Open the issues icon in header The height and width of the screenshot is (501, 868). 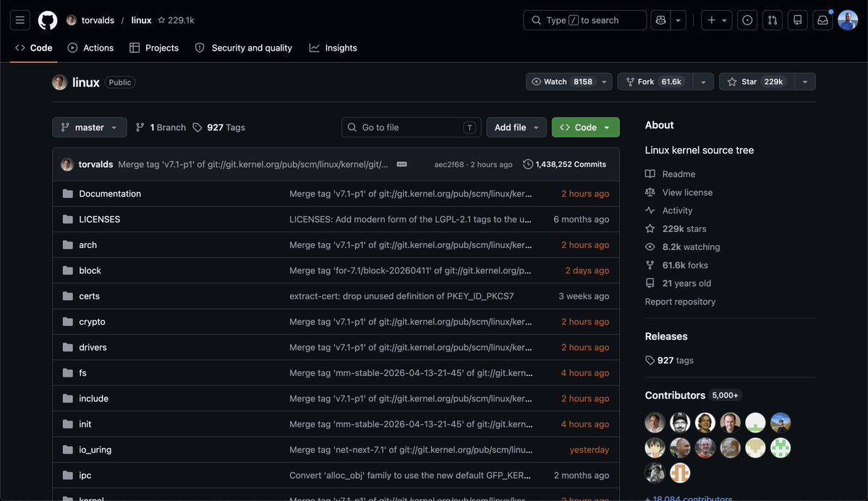[747, 20]
